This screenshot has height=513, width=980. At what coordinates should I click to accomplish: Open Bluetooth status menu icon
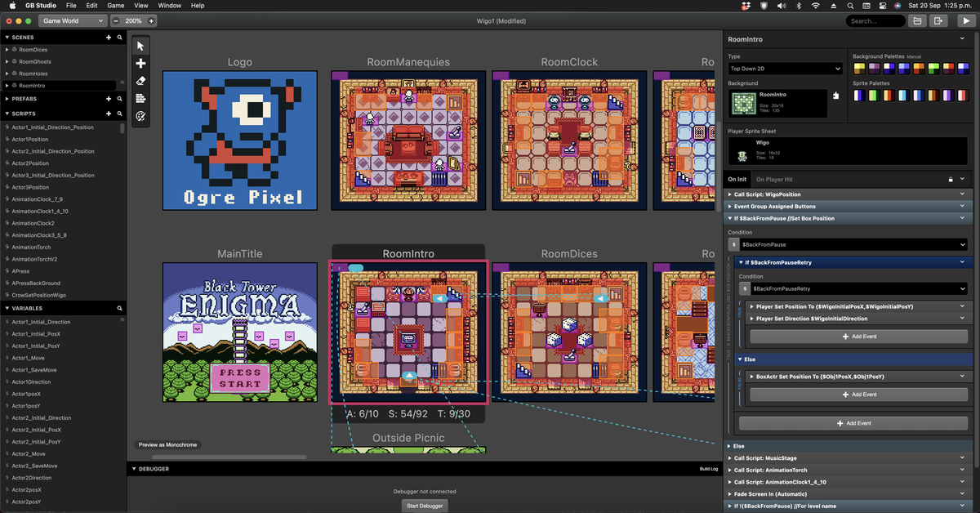click(798, 6)
